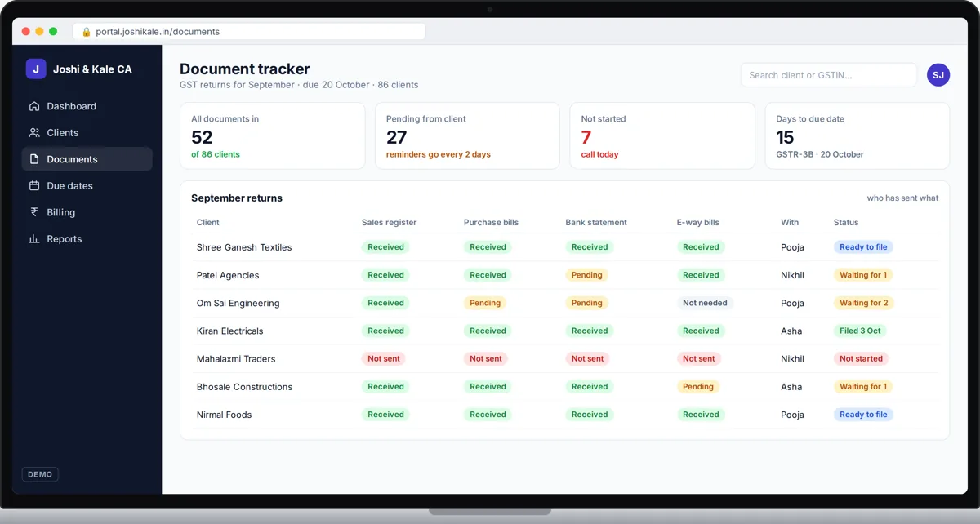Click the padlock icon in address bar
The height and width of the screenshot is (524, 980).
(x=87, y=32)
